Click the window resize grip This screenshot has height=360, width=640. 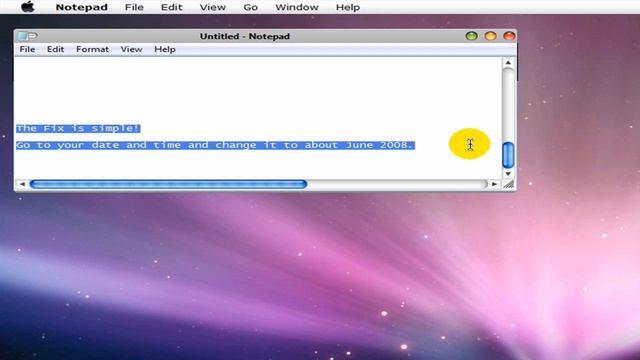(x=509, y=184)
